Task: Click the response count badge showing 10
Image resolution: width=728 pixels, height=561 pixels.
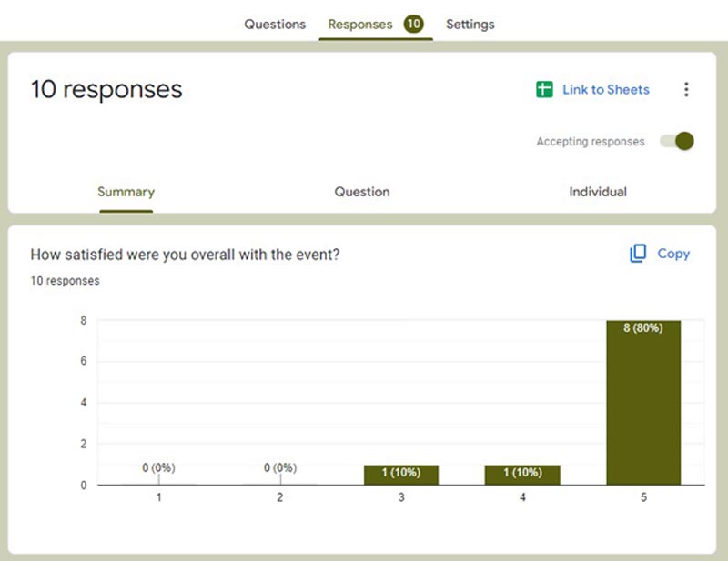Action: [x=413, y=25]
